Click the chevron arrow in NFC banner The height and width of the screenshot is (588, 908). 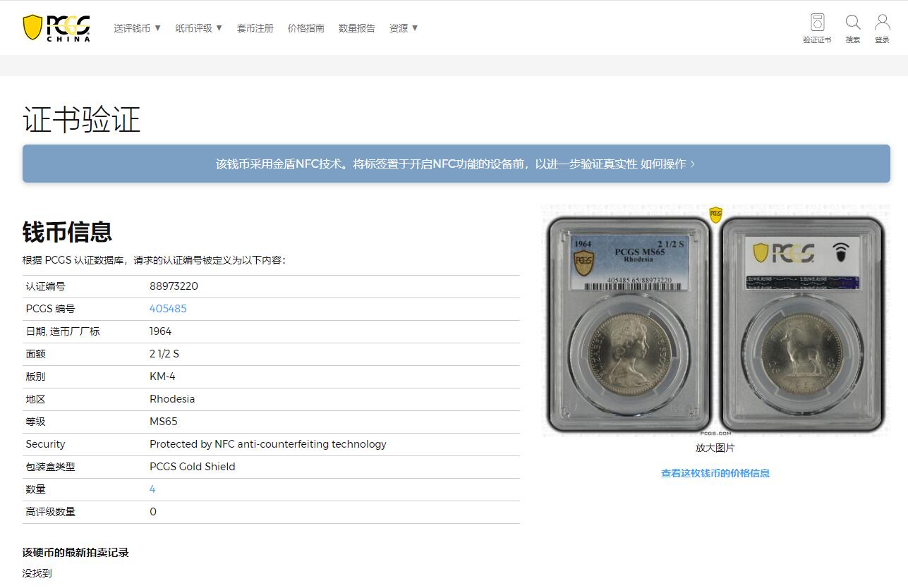point(693,164)
